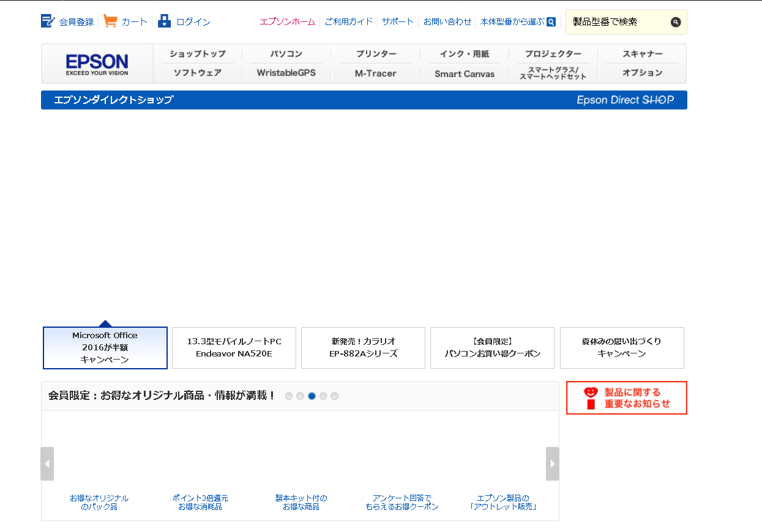Select the fifth carousel pagination dot
The width and height of the screenshot is (762, 532).
click(334, 396)
